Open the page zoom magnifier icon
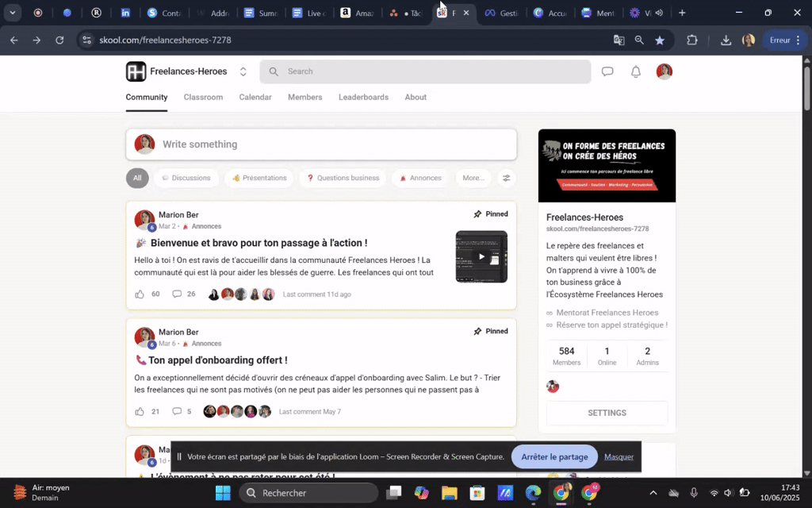 click(640, 40)
